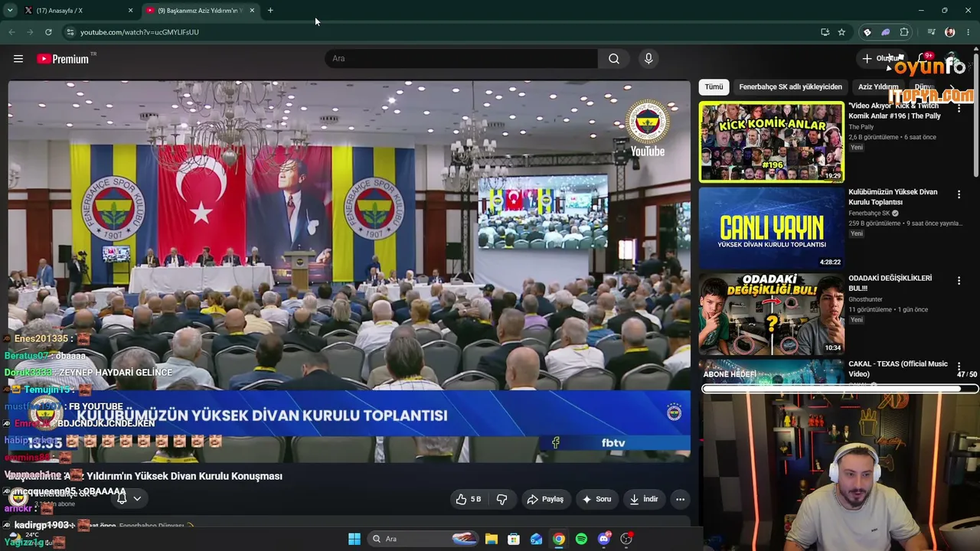Open the ODADAKİ DEĞİŞİKLİKLERİ BUL!!! video title
This screenshot has width=980, height=551.
click(x=890, y=283)
